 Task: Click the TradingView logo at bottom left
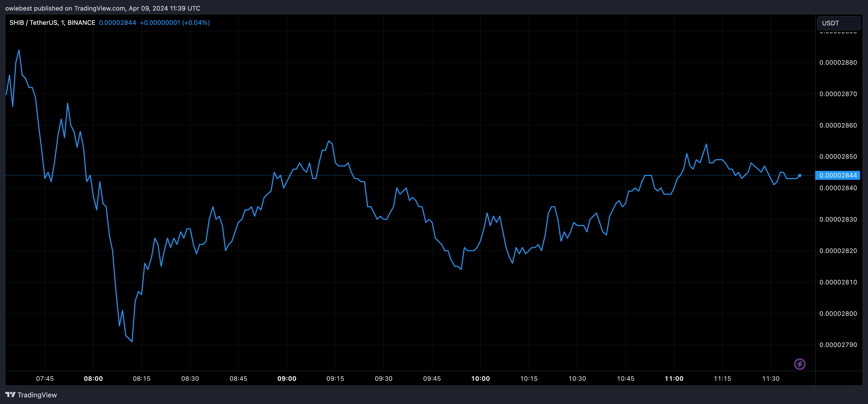pos(31,395)
